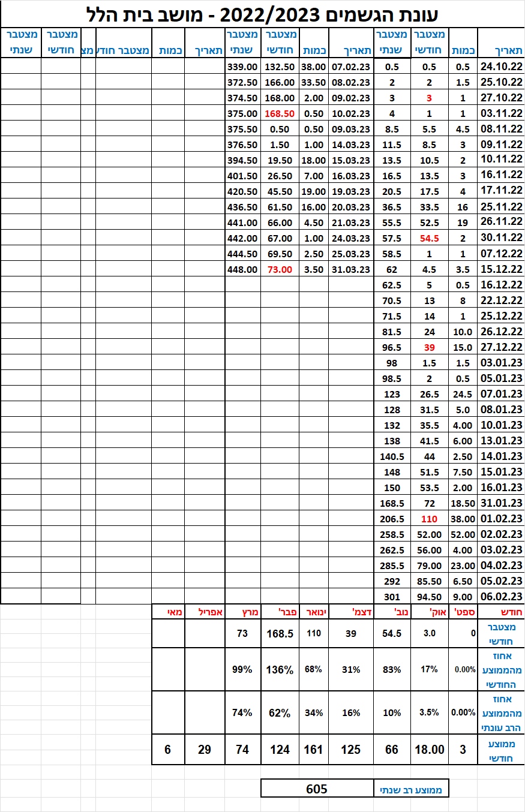Click the 'אחוז מהממוצע החודשי' row label

tap(500, 670)
